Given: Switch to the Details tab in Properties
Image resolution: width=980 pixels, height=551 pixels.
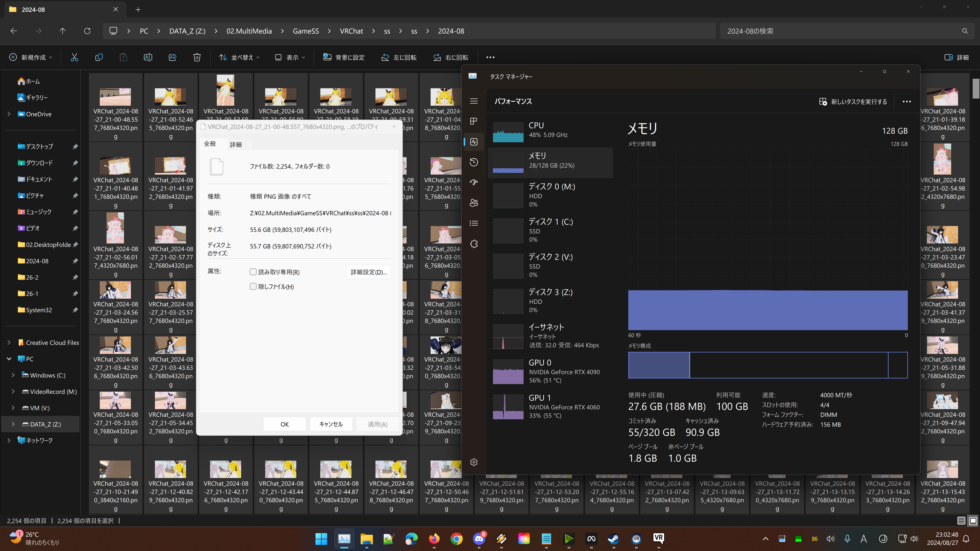Looking at the screenshot, I should pyautogui.click(x=236, y=145).
